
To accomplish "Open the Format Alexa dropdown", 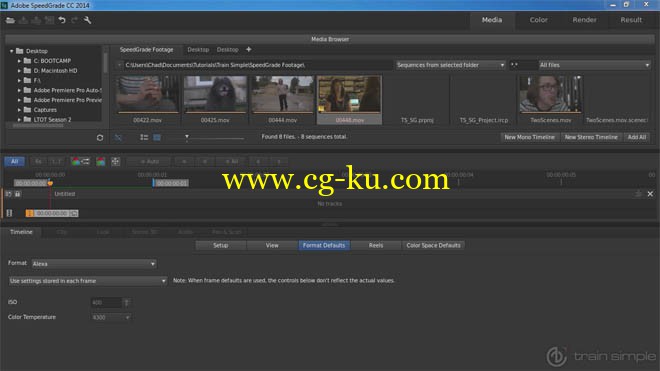I will (94, 264).
